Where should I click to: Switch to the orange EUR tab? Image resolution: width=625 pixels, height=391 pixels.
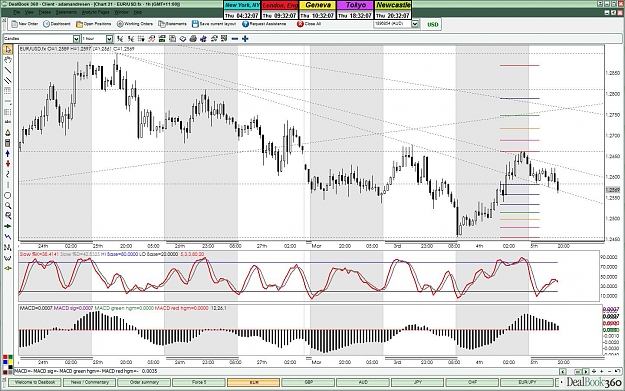pos(254,382)
